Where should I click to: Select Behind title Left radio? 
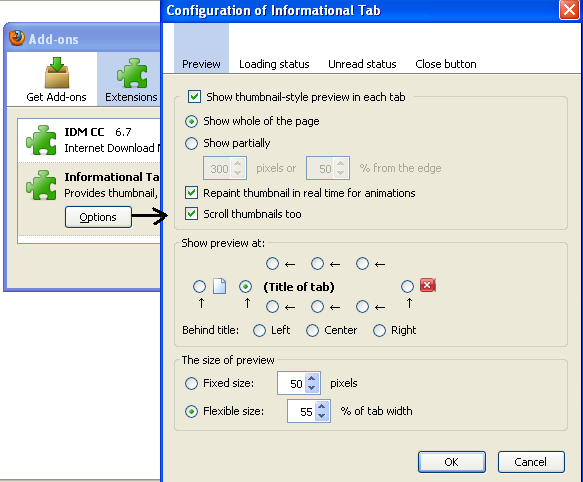[259, 330]
